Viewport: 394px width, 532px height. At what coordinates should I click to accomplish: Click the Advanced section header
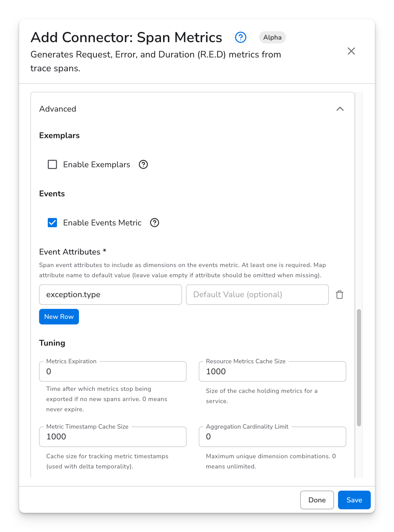[x=57, y=109]
